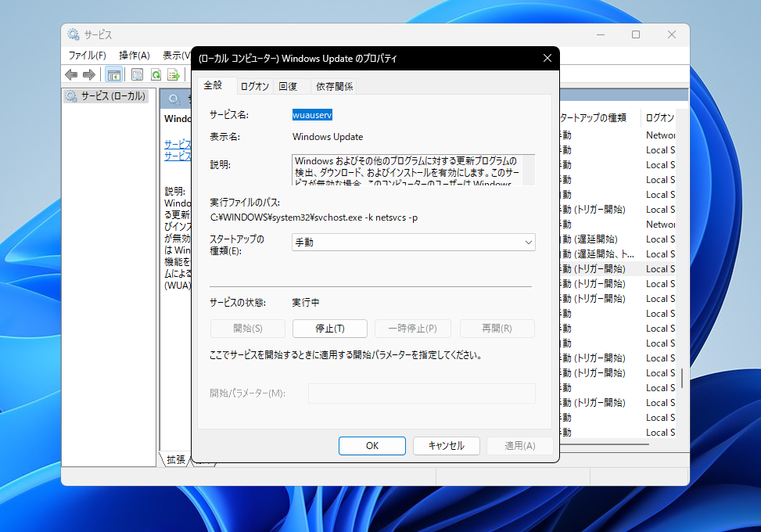
Task: Open the ファイル(F) menu
Action: (87, 56)
